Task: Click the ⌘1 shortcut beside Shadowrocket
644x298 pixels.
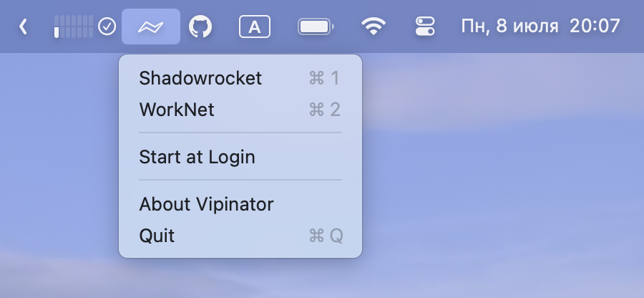Action: [324, 77]
